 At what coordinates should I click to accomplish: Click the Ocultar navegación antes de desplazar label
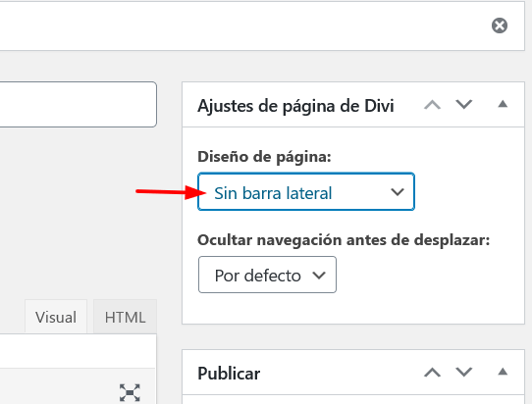(x=344, y=240)
